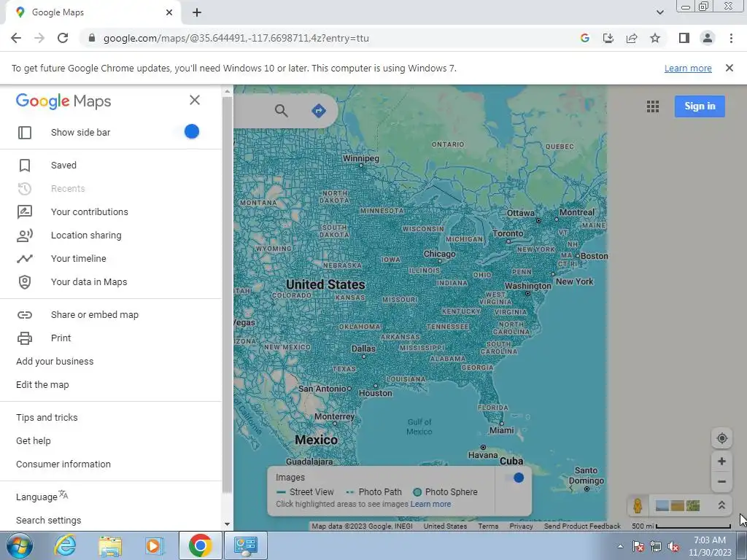Open Tips and tricks
This screenshot has height=560, width=747.
[47, 418]
